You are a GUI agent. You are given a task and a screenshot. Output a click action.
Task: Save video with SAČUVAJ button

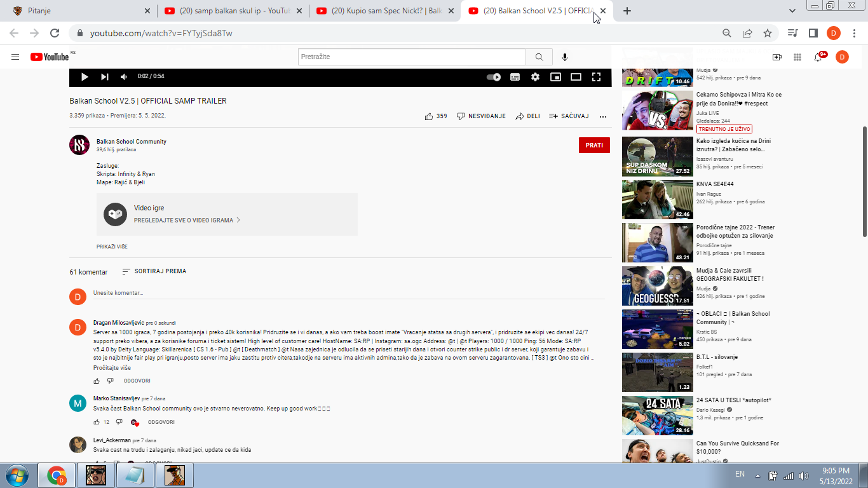(x=569, y=116)
